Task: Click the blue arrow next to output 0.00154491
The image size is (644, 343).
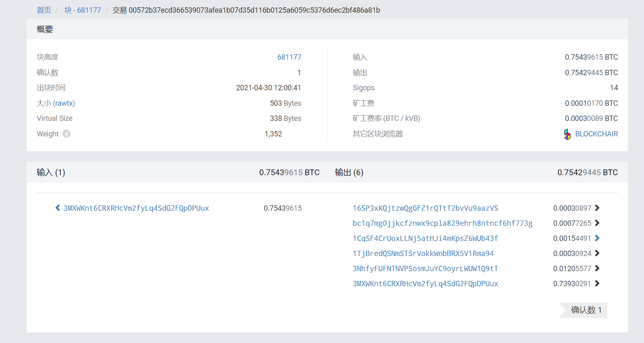Action: click(597, 238)
